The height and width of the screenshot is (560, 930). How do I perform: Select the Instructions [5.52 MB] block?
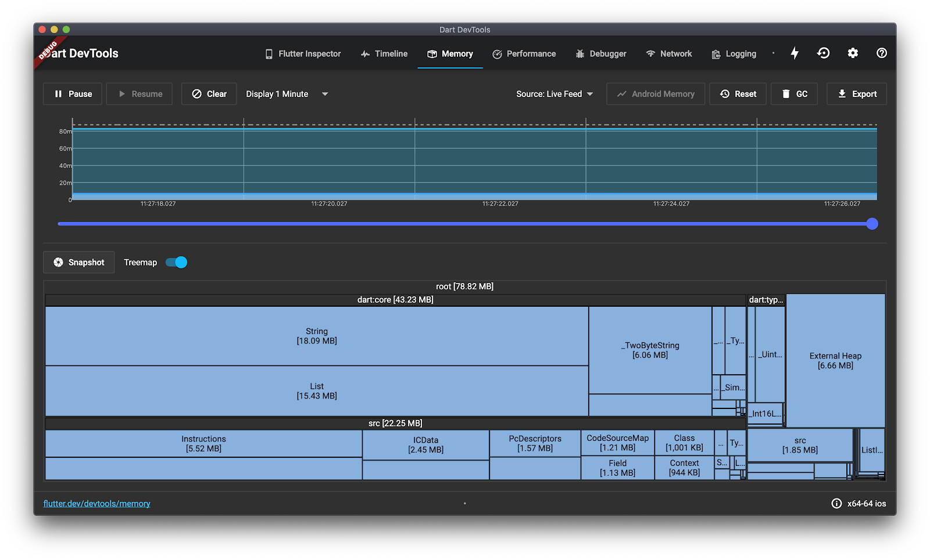click(203, 444)
